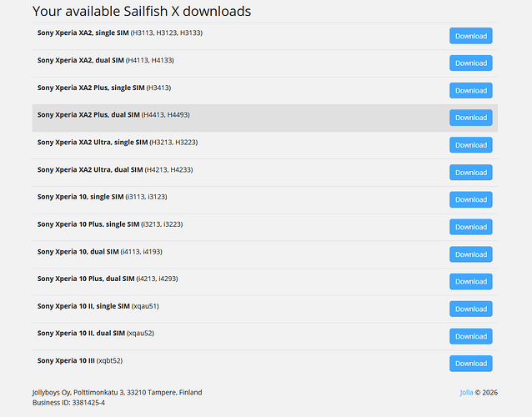The width and height of the screenshot is (532, 417).
Task: Download the XA2 Ultra single SIM build
Action: tap(470, 145)
